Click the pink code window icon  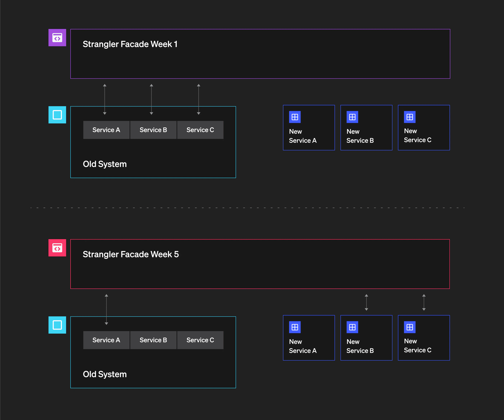[x=57, y=248]
